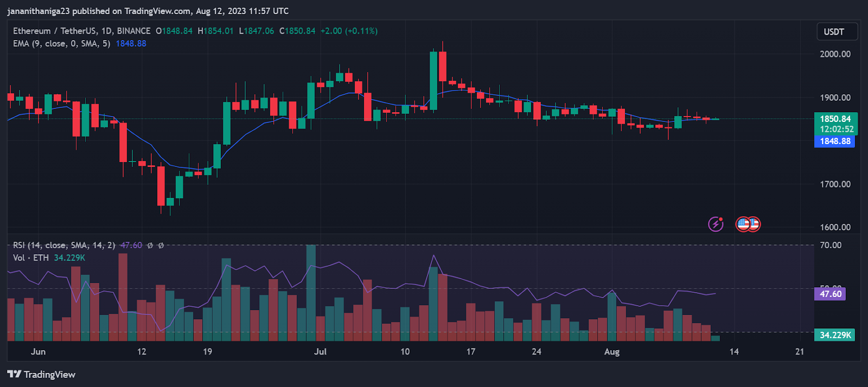Image resolution: width=868 pixels, height=387 pixels.
Task: Click the 1600.00 price axis label
Action: click(x=835, y=227)
